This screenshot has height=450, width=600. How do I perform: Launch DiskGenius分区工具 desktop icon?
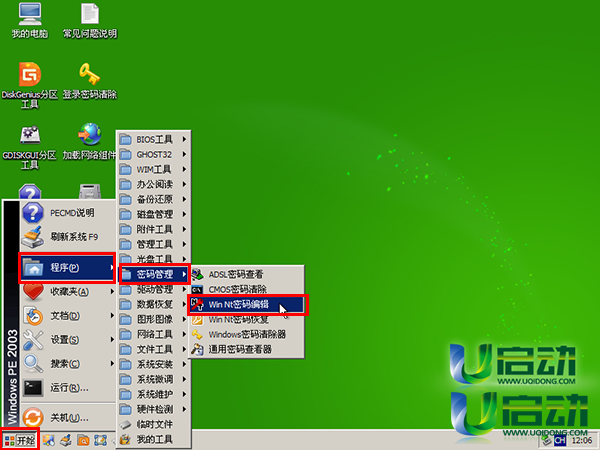[30, 85]
